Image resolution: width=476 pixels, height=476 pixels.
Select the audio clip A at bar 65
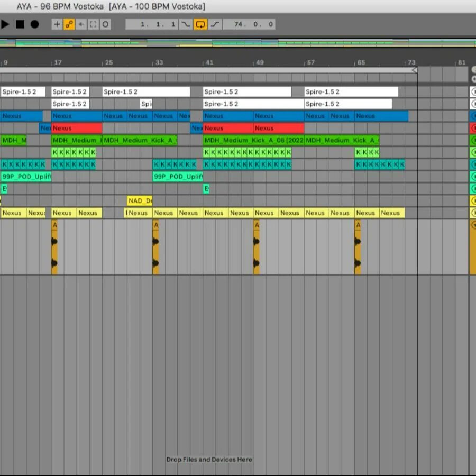[358, 248]
